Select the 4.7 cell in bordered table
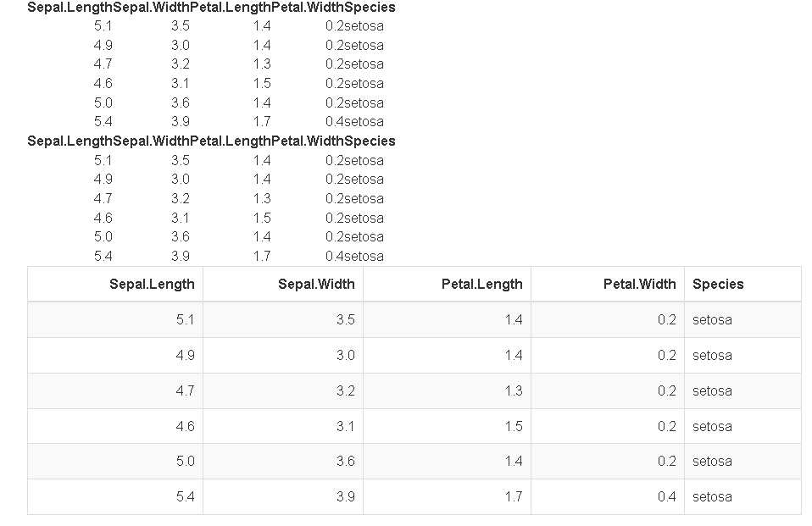 point(115,390)
